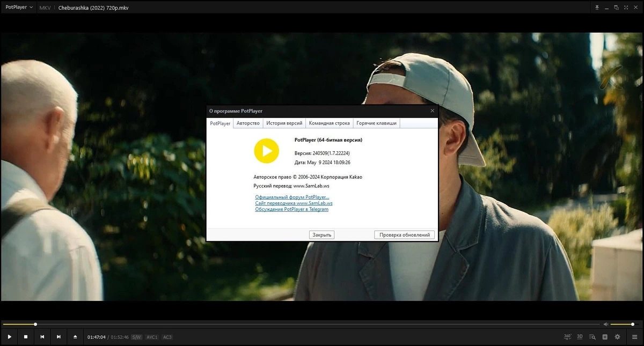Open the Официальный форум PotPlayer link
This screenshot has width=644, height=346.
pos(292,198)
